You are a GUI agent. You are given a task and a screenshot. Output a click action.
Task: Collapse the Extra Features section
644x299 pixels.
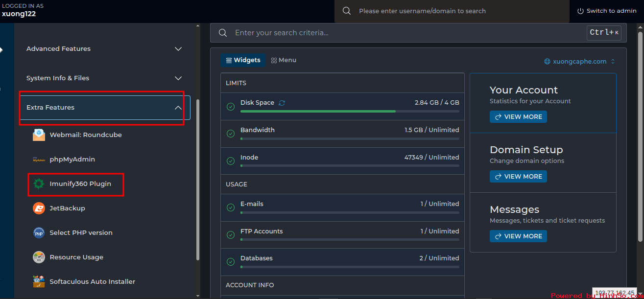178,108
